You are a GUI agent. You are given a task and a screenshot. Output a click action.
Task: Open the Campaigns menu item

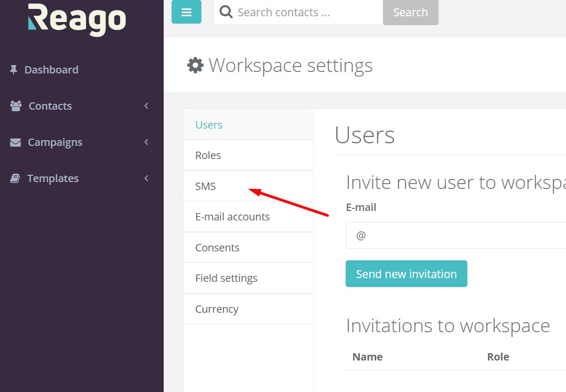(55, 142)
